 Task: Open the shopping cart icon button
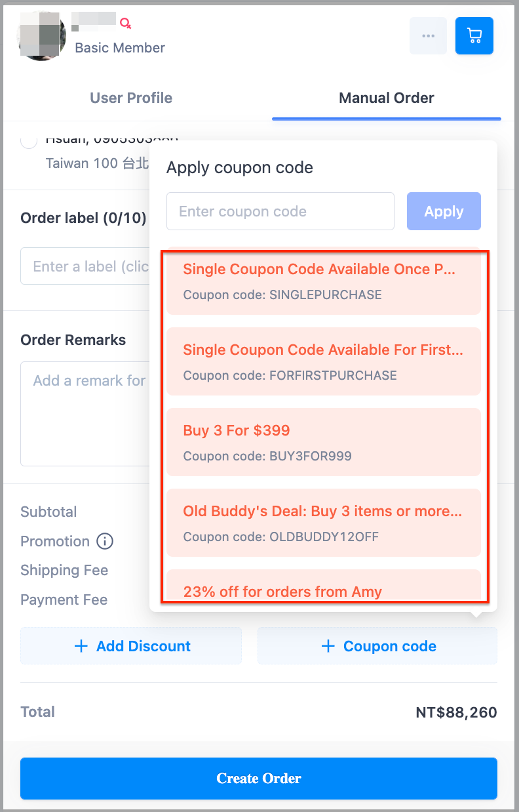pyautogui.click(x=474, y=35)
